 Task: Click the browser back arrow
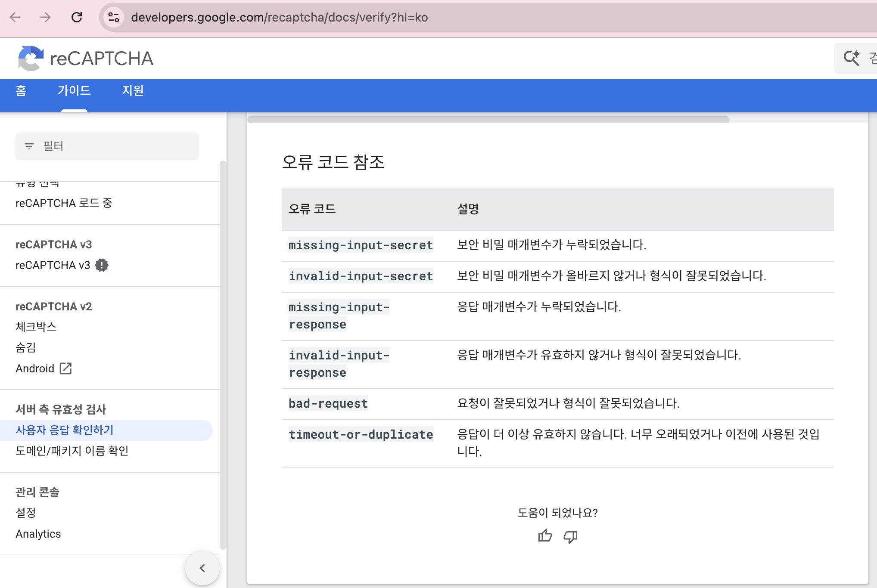(x=15, y=17)
